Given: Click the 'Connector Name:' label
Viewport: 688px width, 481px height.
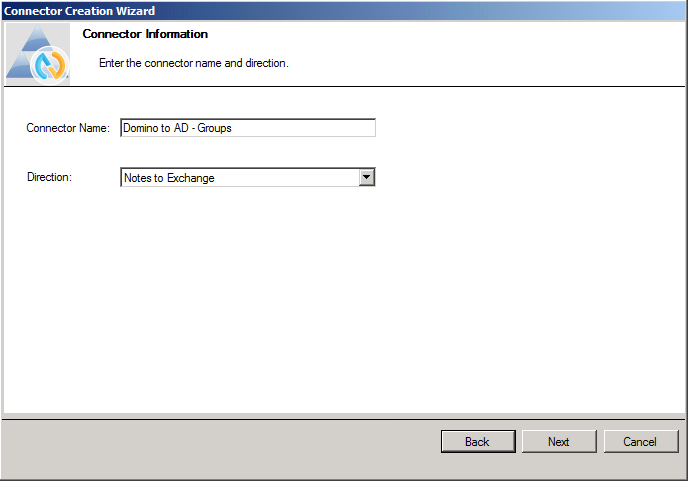Looking at the screenshot, I should click(68, 128).
